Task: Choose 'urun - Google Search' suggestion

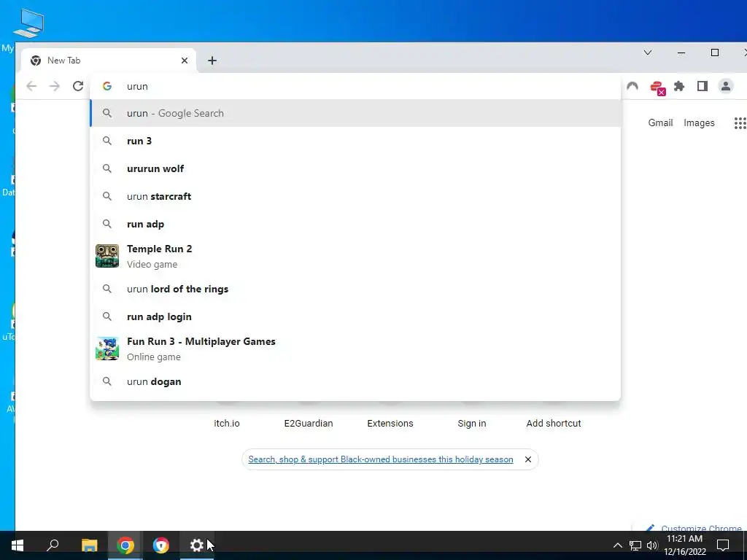Action: coord(355,113)
